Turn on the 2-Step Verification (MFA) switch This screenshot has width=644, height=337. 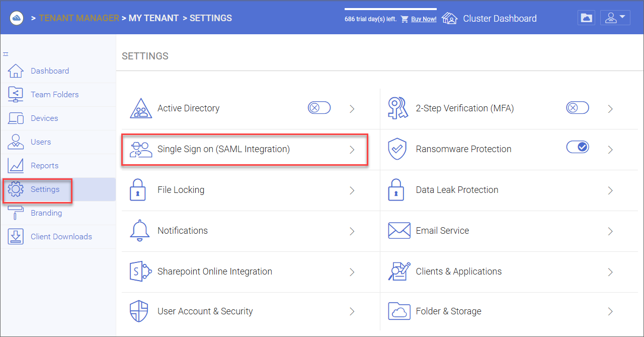pyautogui.click(x=578, y=108)
